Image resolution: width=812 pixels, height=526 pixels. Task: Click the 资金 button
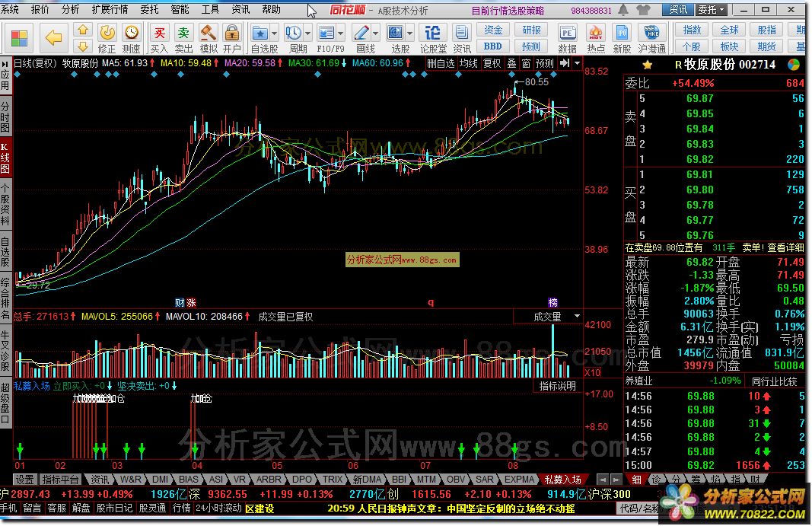[493, 30]
